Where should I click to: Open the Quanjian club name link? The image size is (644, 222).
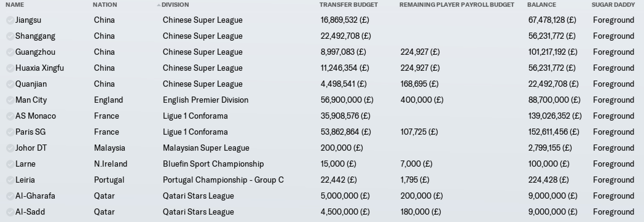pyautogui.click(x=31, y=84)
